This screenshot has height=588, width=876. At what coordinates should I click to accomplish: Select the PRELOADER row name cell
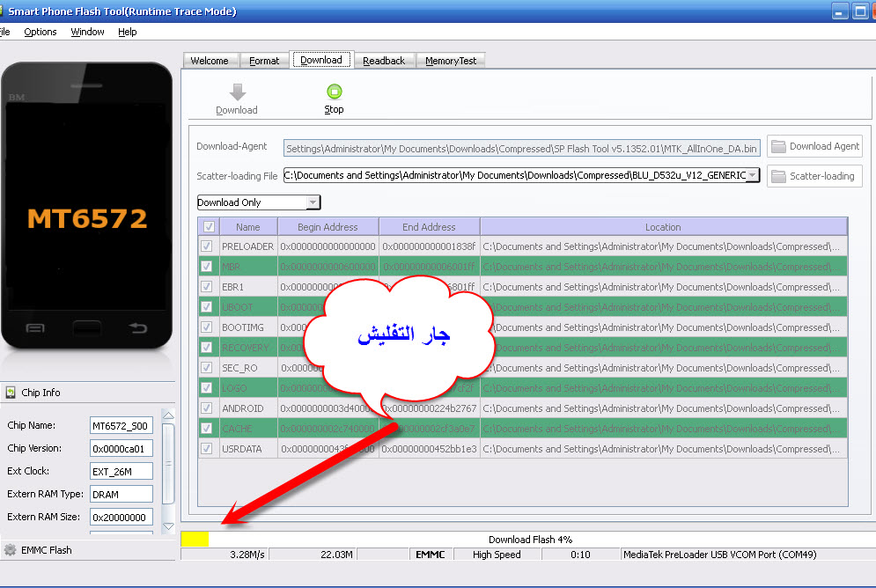coord(248,246)
